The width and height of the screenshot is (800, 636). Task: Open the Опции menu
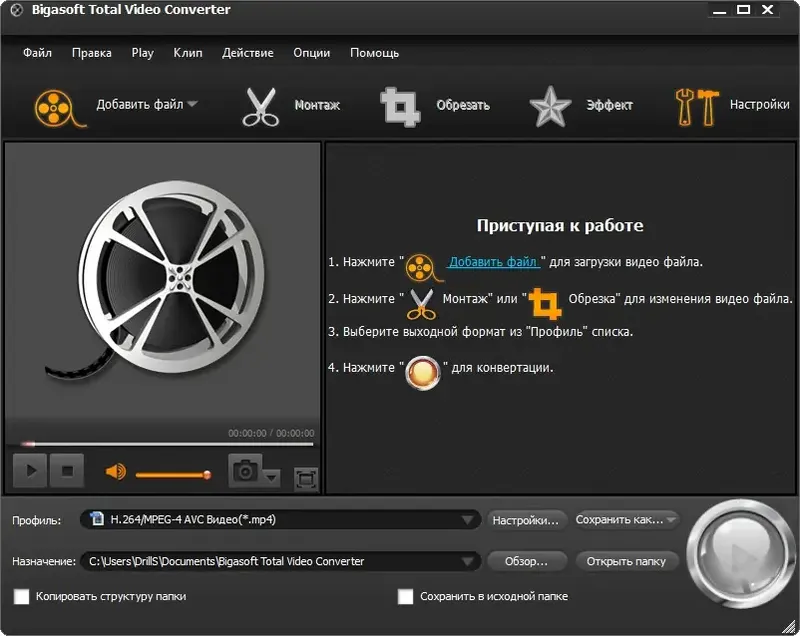[310, 53]
